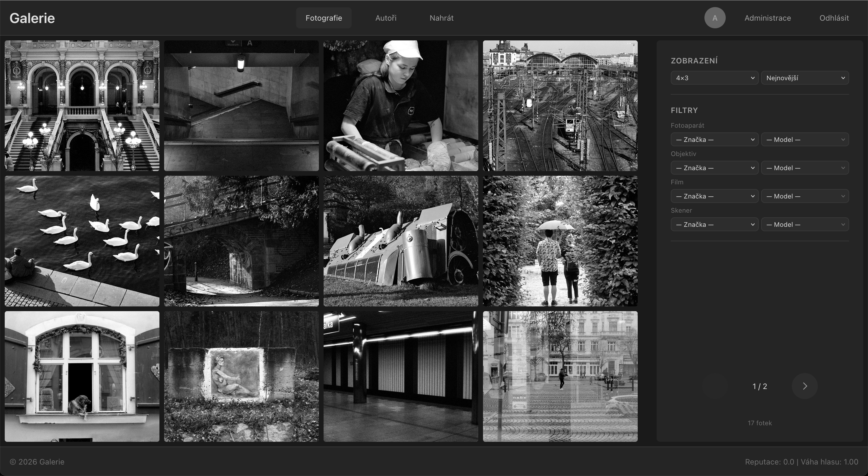868x476 pixels.
Task: Expand Fotoaparát Značka dropdown
Action: pos(714,139)
